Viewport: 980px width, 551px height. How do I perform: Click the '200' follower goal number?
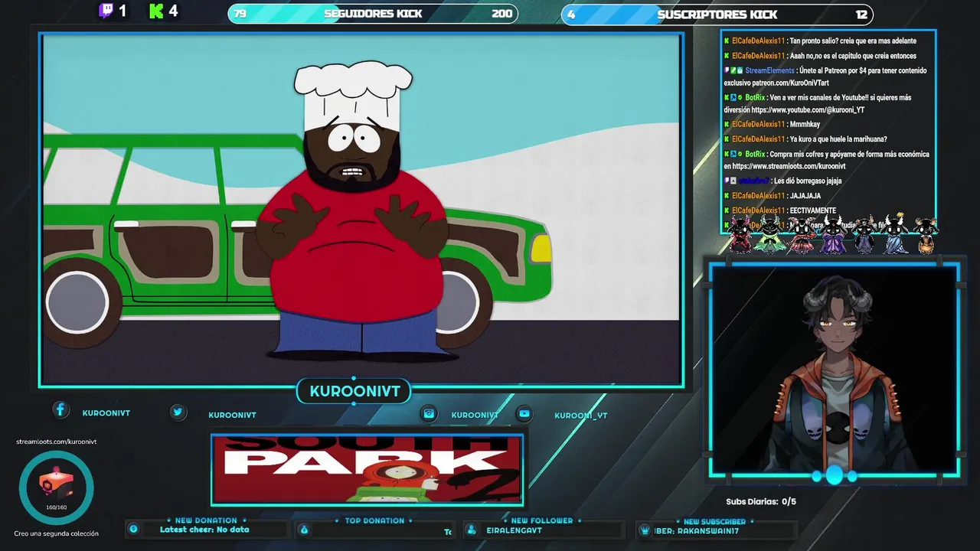[502, 14]
